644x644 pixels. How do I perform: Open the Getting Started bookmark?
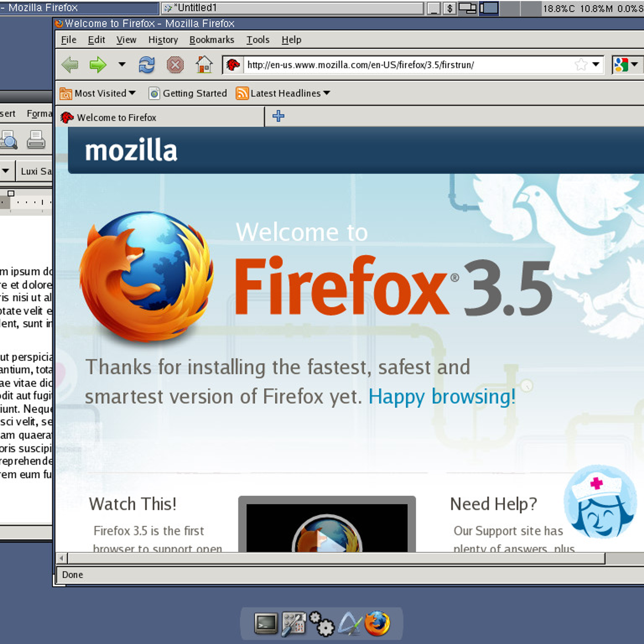(x=188, y=93)
